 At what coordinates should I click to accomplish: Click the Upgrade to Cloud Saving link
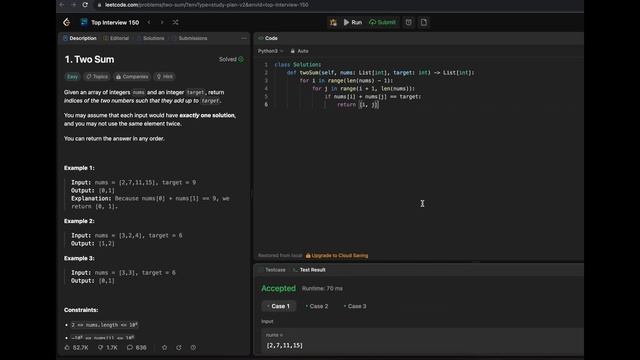click(x=337, y=256)
